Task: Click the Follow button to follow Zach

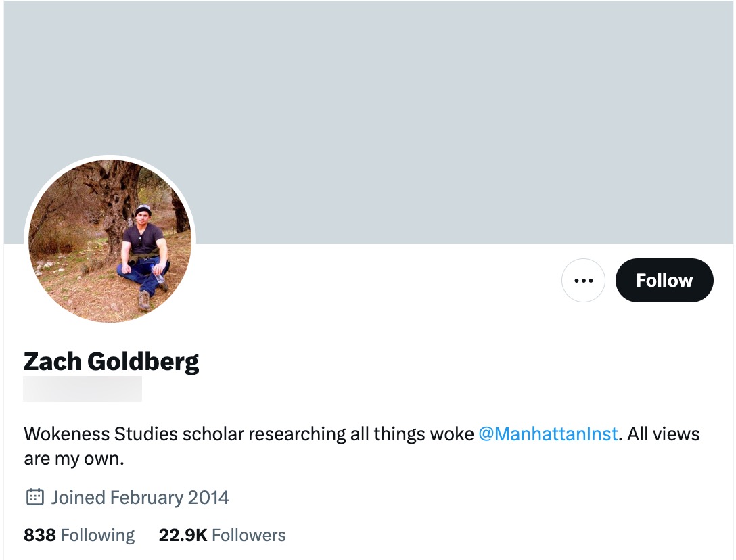Action: [664, 280]
